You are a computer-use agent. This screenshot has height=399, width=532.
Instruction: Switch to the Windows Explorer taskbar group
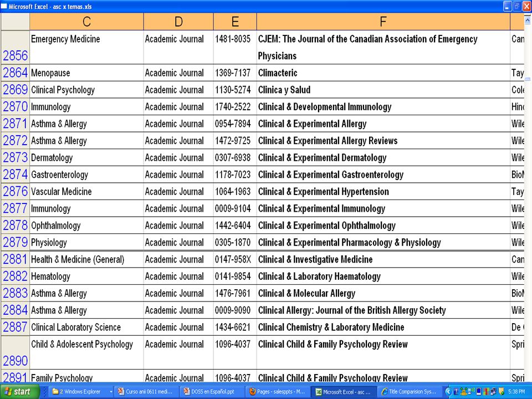[x=79, y=392]
